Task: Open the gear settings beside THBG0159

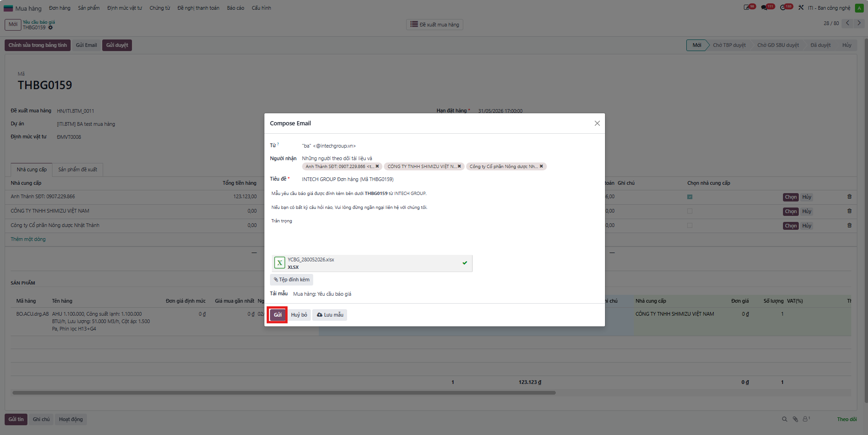Action: click(x=51, y=27)
